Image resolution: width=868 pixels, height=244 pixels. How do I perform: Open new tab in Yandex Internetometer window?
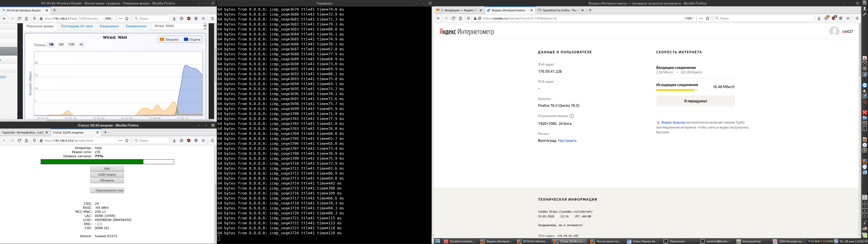[590, 10]
